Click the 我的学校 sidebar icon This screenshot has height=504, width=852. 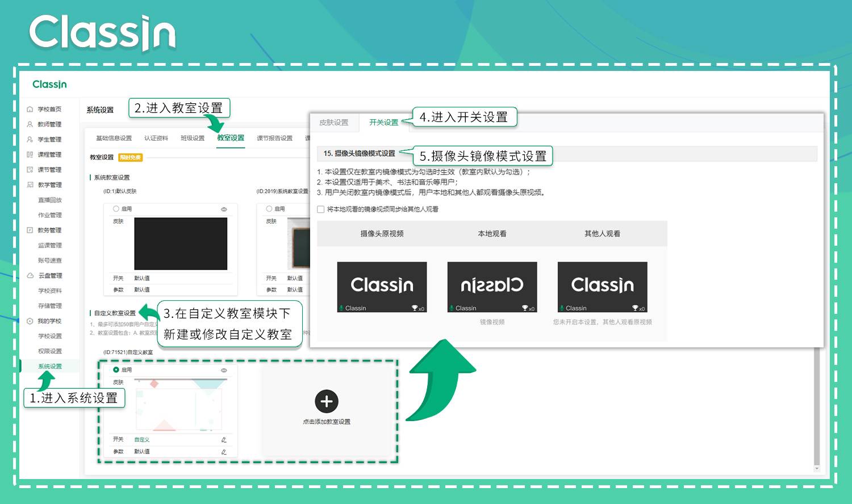pos(30,321)
